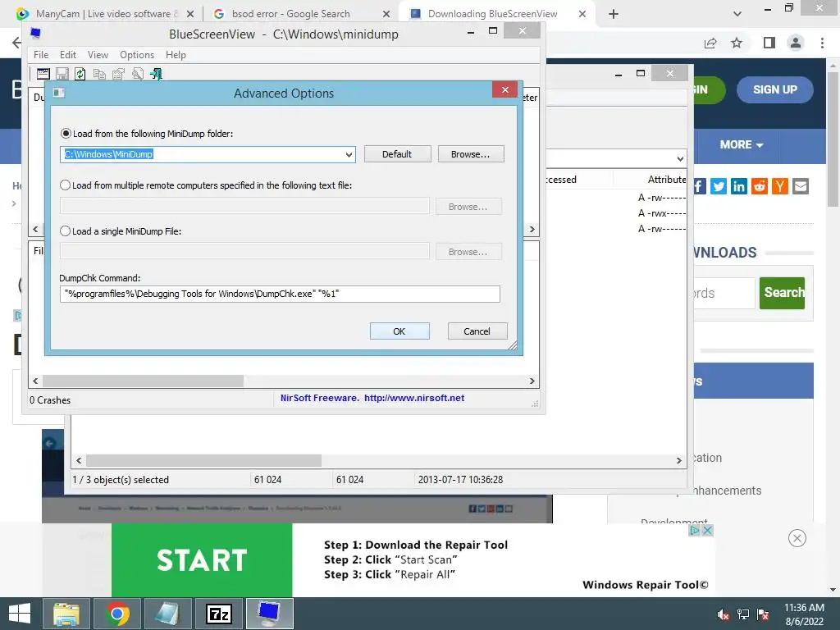This screenshot has width=840, height=630.
Task: Click the Properties toolbar icon in BlueScreenView
Action: pos(118,74)
